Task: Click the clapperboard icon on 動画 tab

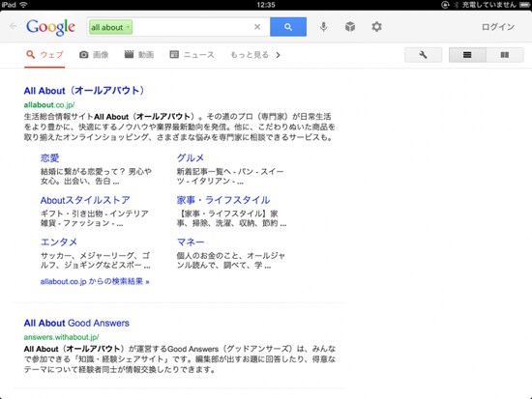Action: pyautogui.click(x=129, y=54)
